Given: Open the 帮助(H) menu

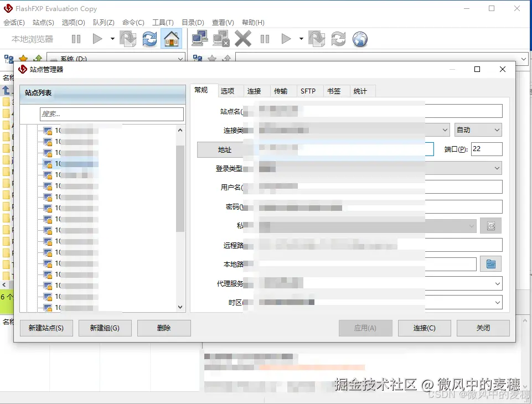Looking at the screenshot, I should [x=253, y=22].
